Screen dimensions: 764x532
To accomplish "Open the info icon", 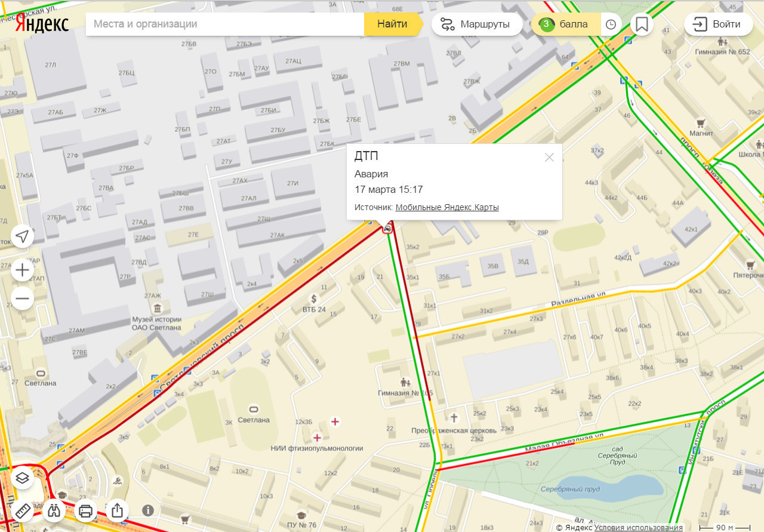I will point(148,511).
